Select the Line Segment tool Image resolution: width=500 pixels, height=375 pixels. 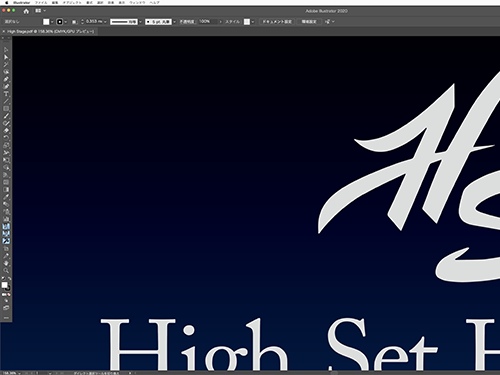coord(6,101)
